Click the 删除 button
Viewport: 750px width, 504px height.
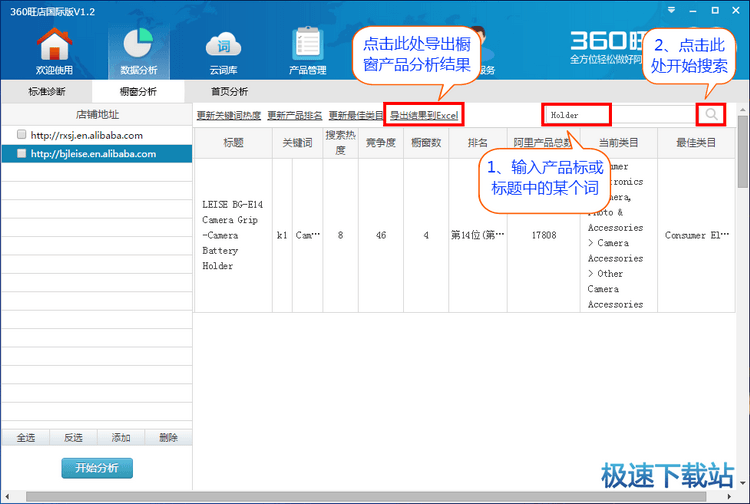168,438
